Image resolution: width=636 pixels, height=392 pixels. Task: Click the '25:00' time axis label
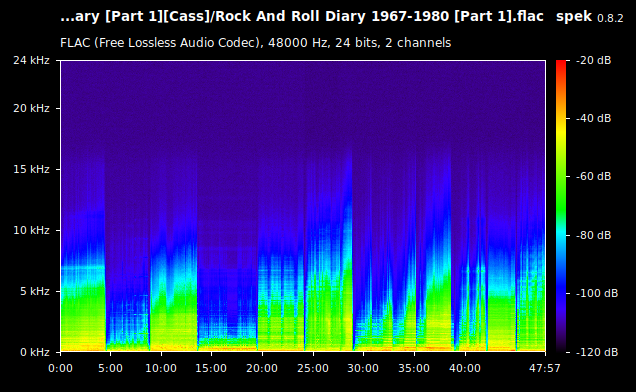coord(313,368)
